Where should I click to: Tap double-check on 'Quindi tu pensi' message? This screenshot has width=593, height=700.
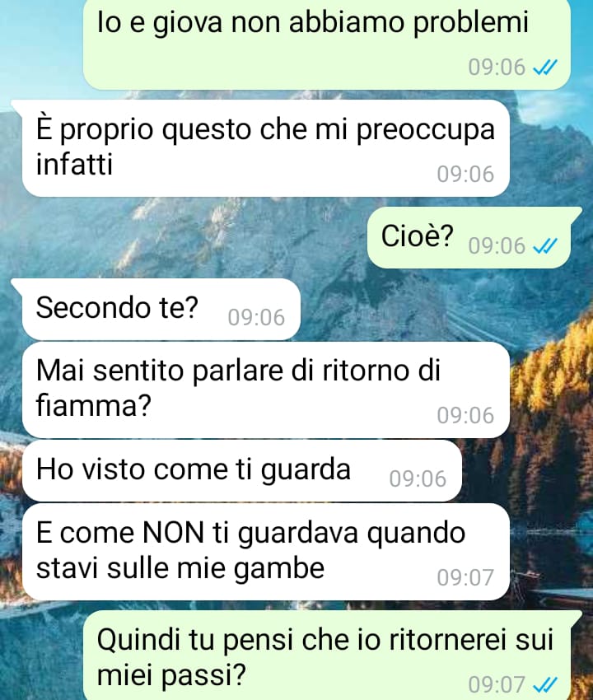pyautogui.click(x=546, y=684)
